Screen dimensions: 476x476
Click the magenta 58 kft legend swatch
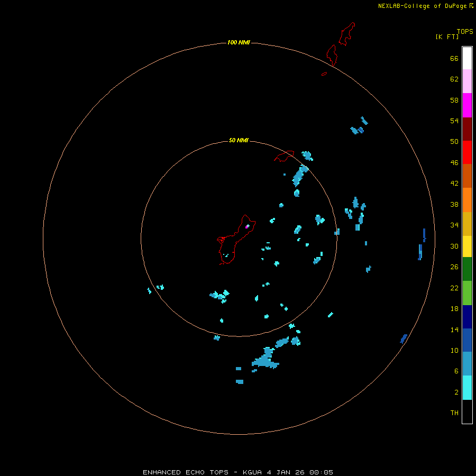467,105
